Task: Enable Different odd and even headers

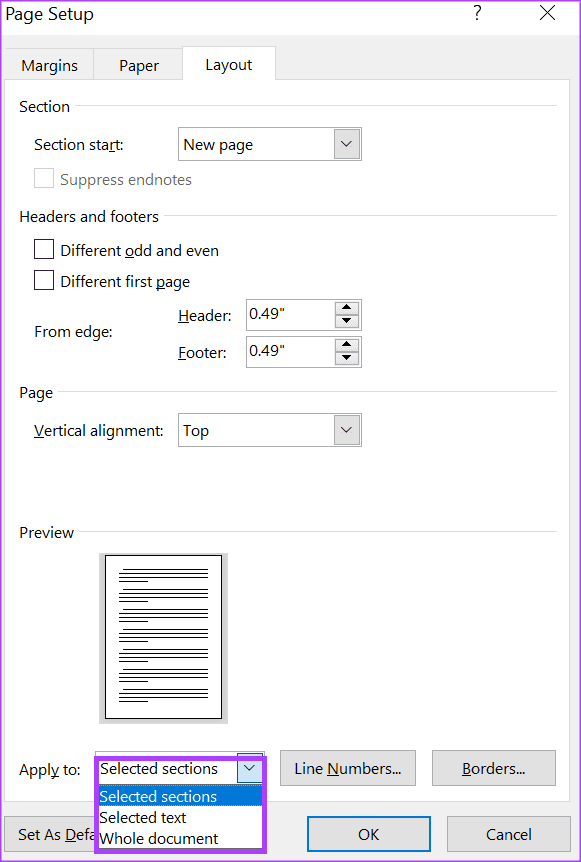Action: click(x=43, y=249)
